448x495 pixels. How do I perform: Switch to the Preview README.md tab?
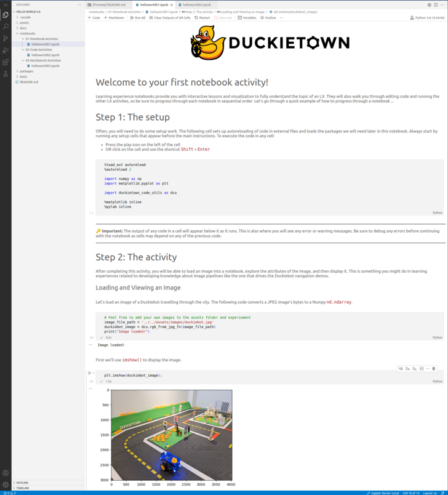[108, 4]
